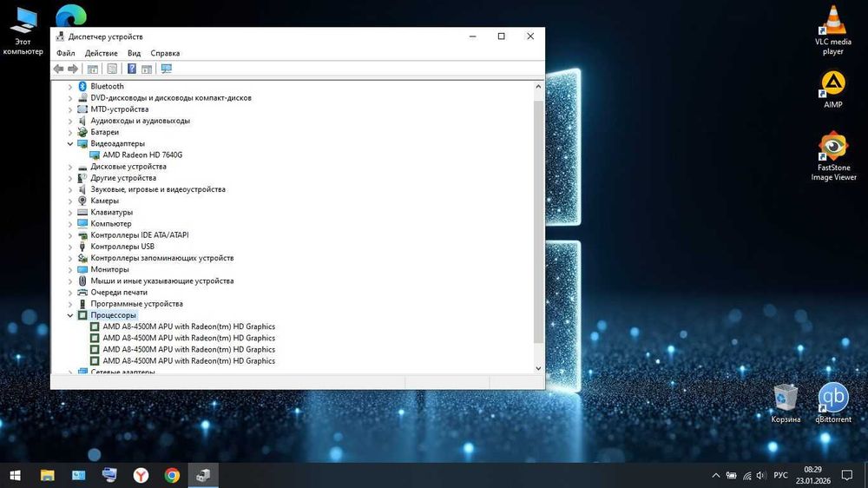The height and width of the screenshot is (488, 868).
Task: Click the Компьютер category icon
Action: click(x=82, y=223)
